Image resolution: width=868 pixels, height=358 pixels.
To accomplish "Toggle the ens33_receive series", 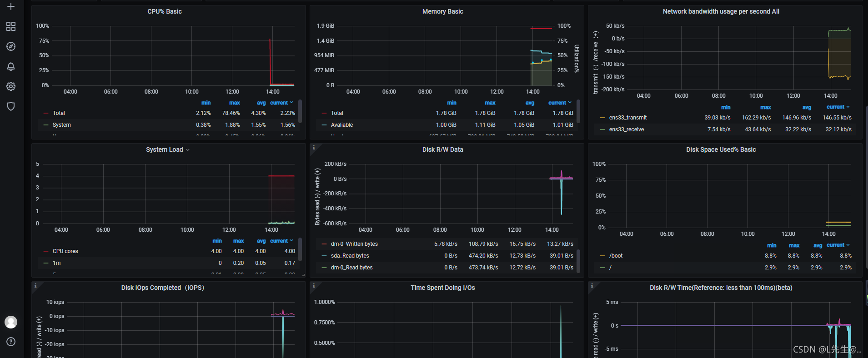I will [627, 129].
